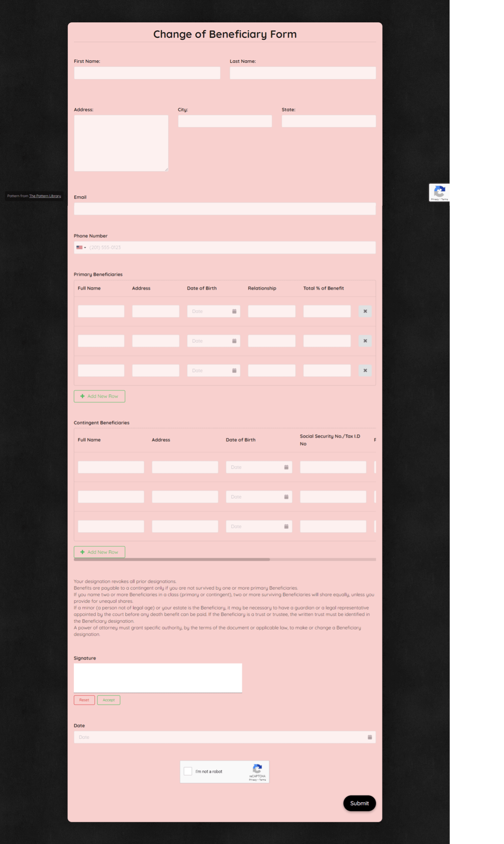The width and height of the screenshot is (504, 844).
Task: Click first contingent row Social Security No. field
Action: point(333,467)
